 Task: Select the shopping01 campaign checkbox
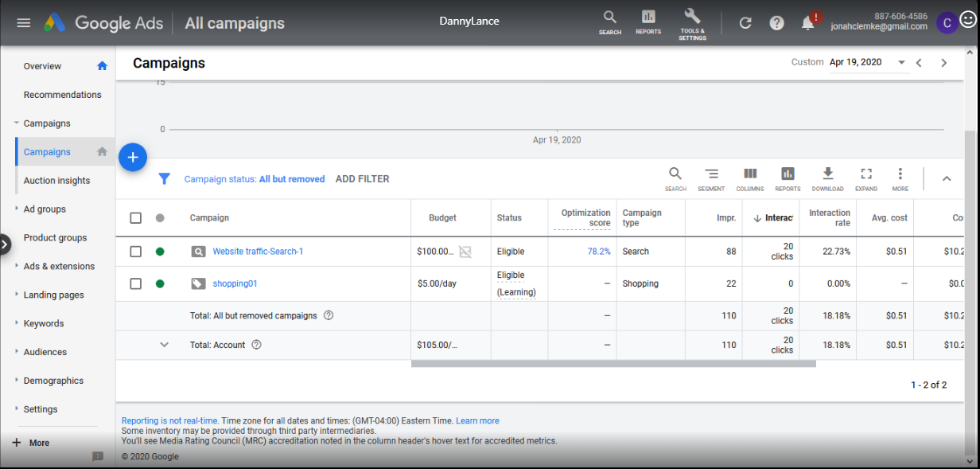pos(136,283)
